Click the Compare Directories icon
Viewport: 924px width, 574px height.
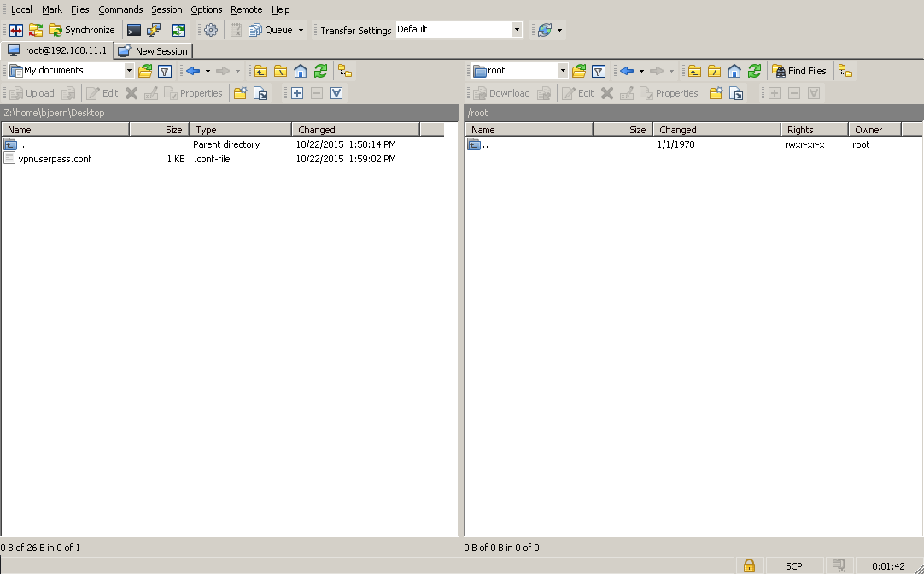click(15, 30)
